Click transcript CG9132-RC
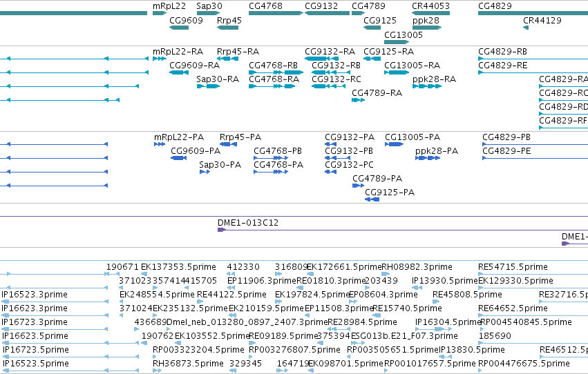This screenshot has height=374, width=588. (328, 86)
